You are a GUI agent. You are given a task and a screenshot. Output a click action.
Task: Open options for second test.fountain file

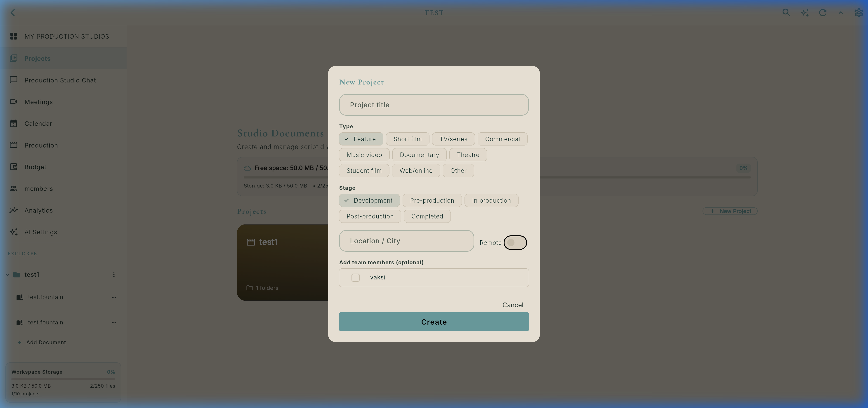click(114, 323)
